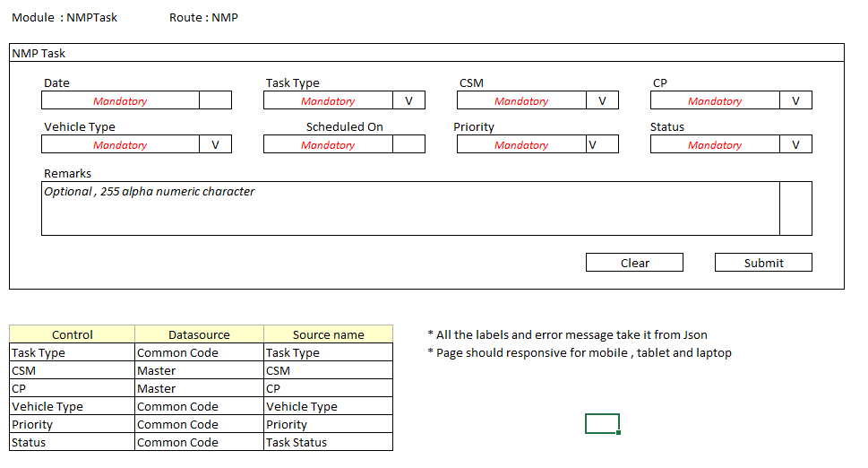The image size is (868, 468).
Task: Click the empty green-outlined selected cell
Action: click(602, 423)
